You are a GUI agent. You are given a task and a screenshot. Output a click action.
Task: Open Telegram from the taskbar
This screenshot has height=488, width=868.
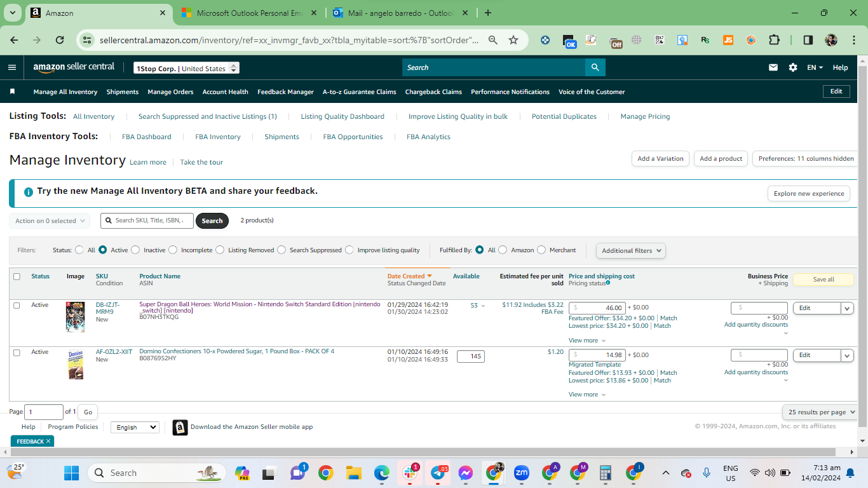438,473
